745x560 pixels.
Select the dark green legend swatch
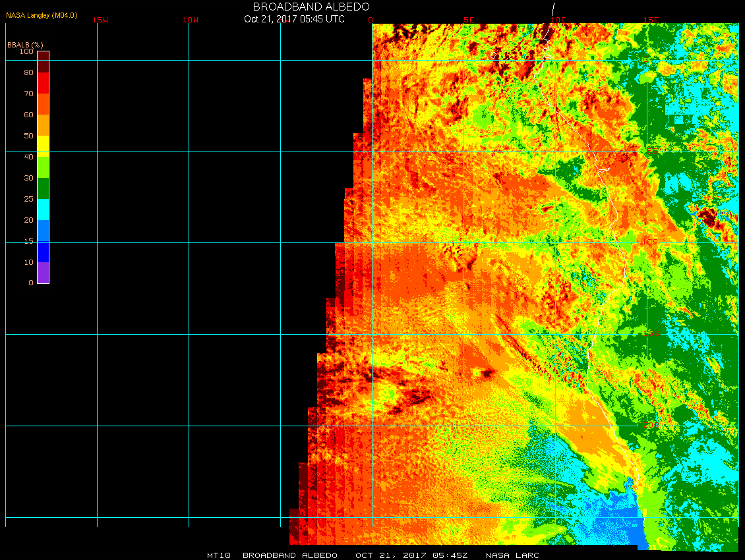tap(43, 188)
